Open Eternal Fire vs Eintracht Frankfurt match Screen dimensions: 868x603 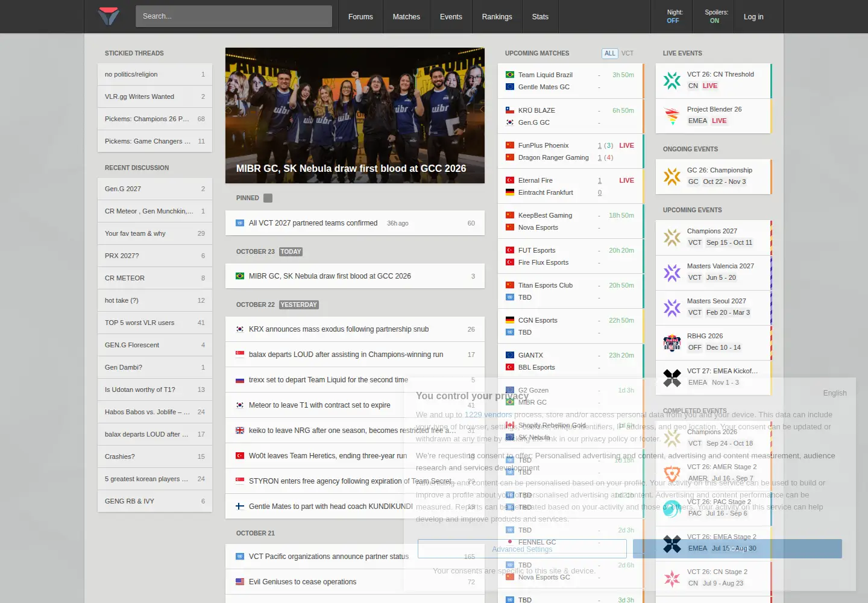coord(570,186)
